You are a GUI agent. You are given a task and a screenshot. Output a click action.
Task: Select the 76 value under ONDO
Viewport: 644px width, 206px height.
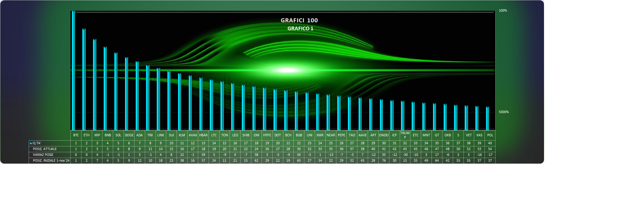(x=384, y=160)
